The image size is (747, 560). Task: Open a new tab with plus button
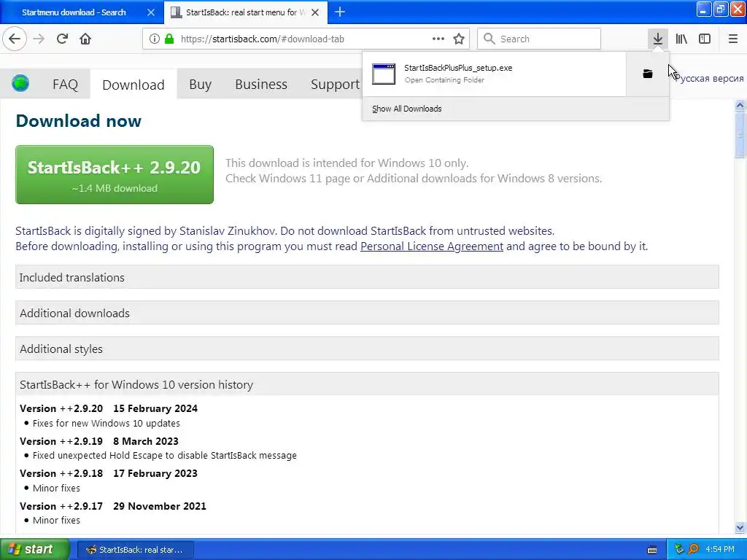340,12
